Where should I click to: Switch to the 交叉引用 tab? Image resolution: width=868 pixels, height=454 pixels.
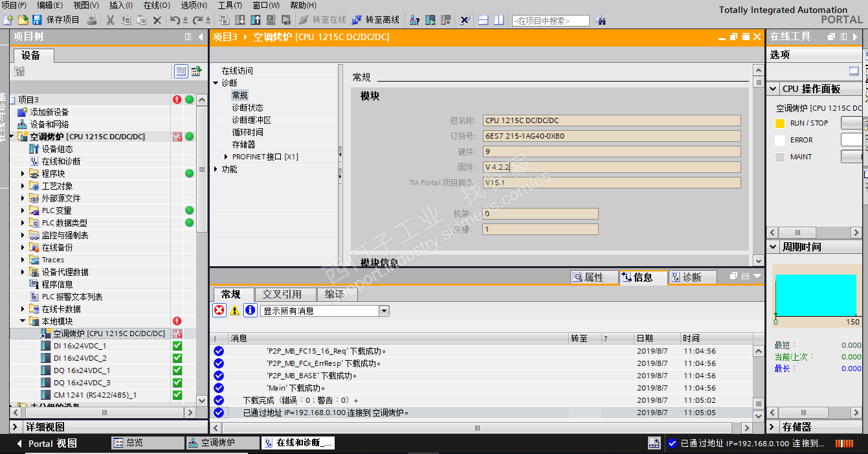click(286, 294)
